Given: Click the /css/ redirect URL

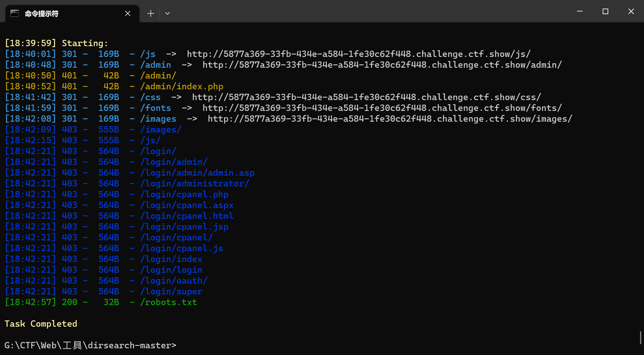Looking at the screenshot, I should click(367, 97).
